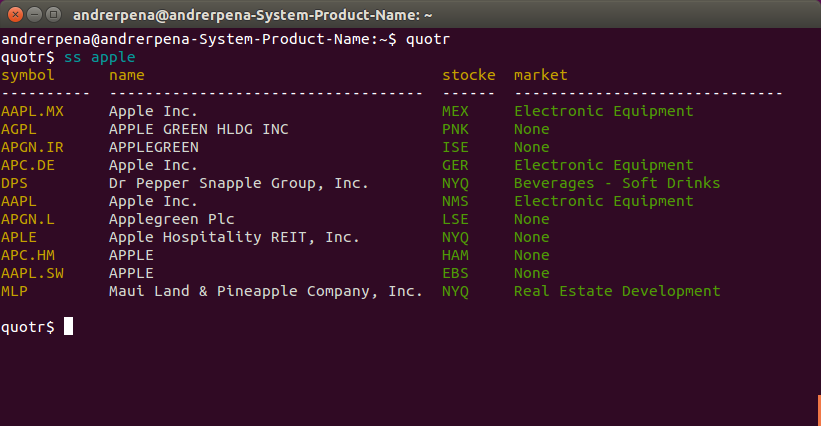
Task: Select the APGN.L symbol text
Action: coord(28,219)
